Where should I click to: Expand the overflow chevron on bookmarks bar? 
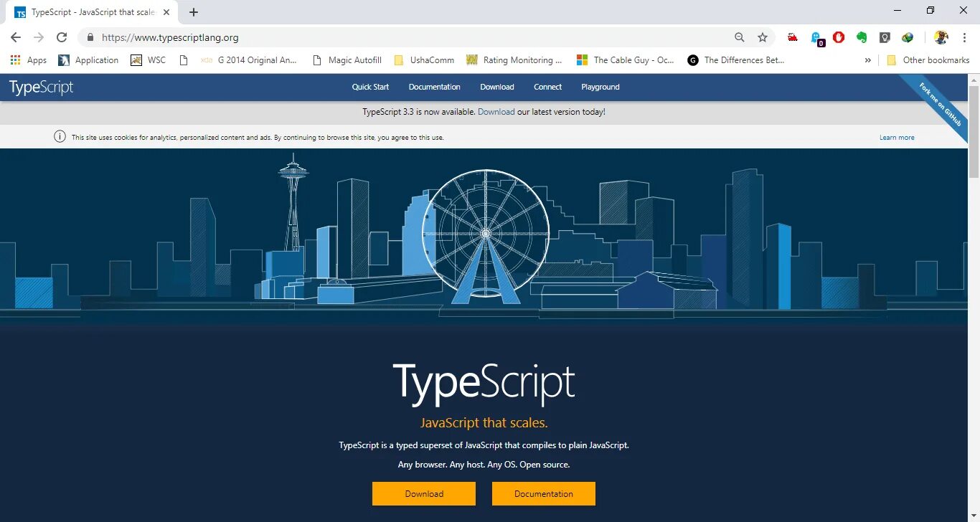coord(867,60)
